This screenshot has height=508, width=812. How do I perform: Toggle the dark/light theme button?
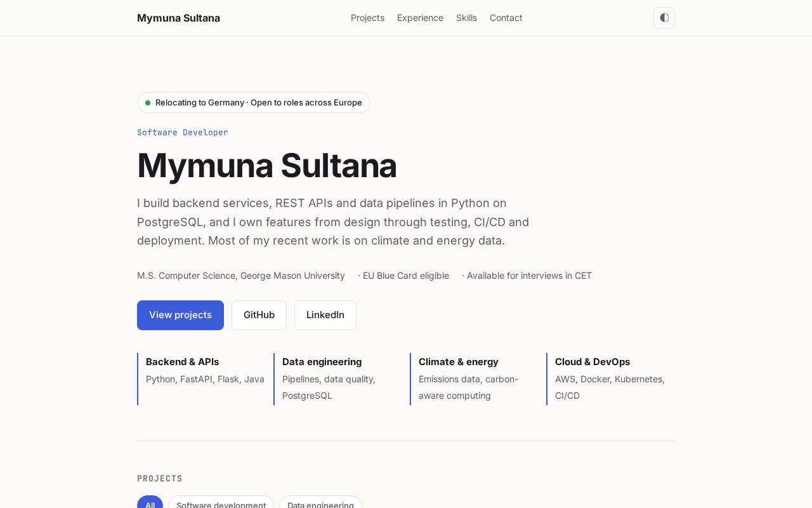664,18
